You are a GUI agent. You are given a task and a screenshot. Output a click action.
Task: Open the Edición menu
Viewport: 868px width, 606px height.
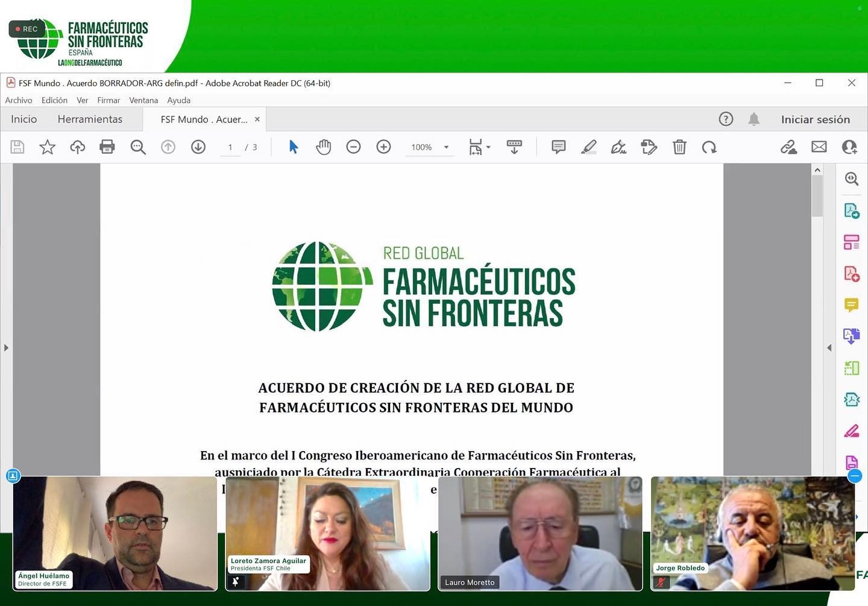point(54,100)
